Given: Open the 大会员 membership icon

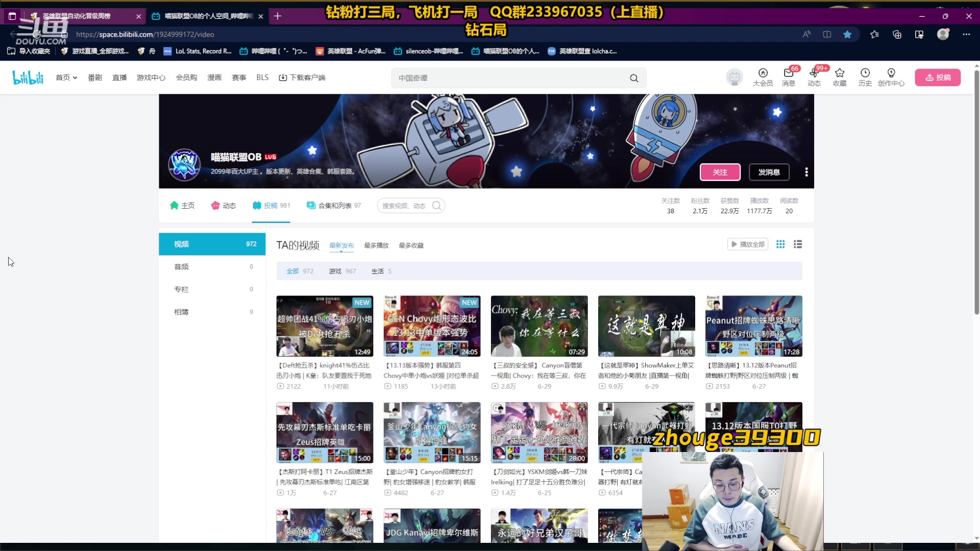Looking at the screenshot, I should click(763, 77).
